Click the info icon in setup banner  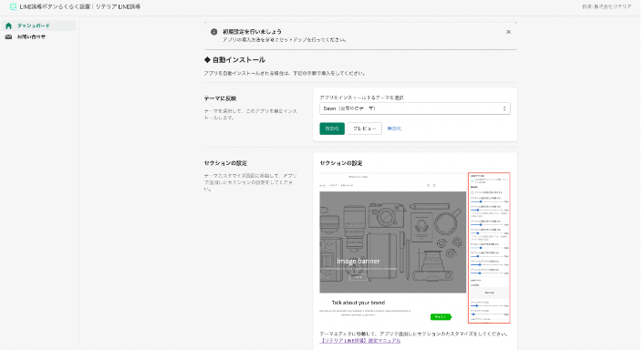pyautogui.click(x=214, y=32)
